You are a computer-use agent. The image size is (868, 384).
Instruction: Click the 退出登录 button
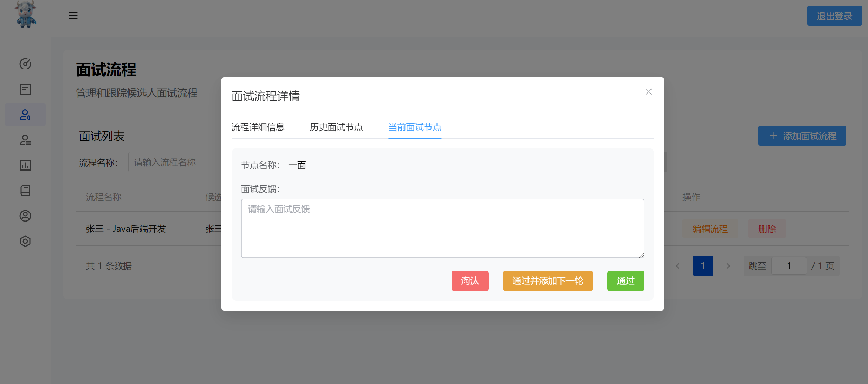[834, 16]
